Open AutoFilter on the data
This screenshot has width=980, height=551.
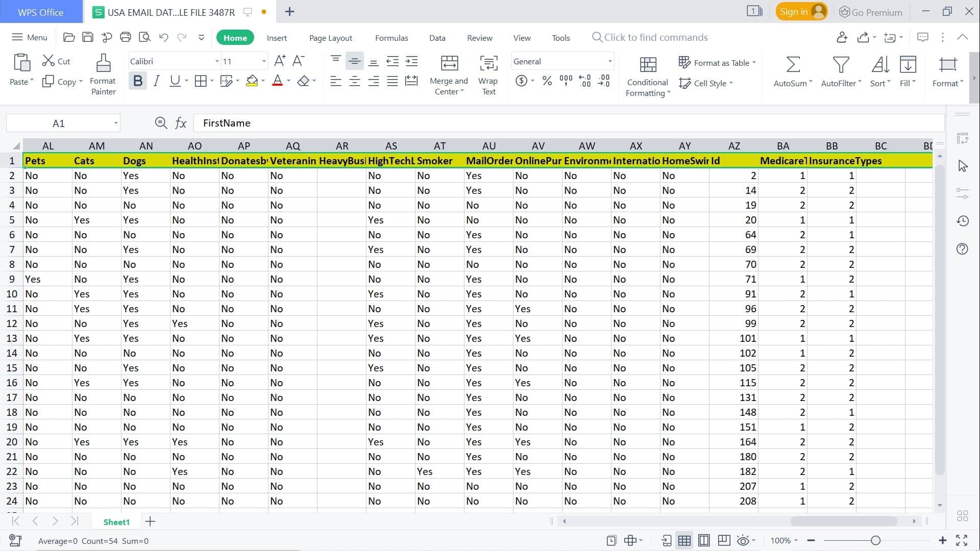click(839, 71)
